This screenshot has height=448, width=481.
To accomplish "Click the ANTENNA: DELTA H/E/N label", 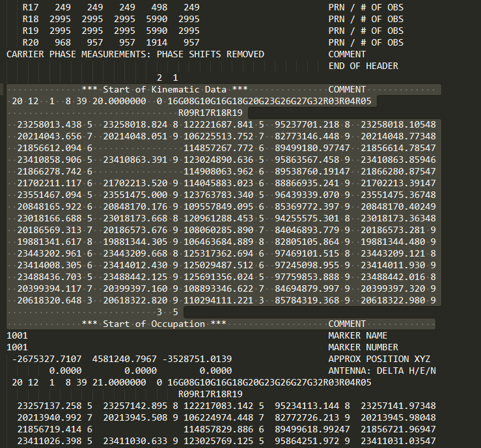I will click(x=382, y=371).
